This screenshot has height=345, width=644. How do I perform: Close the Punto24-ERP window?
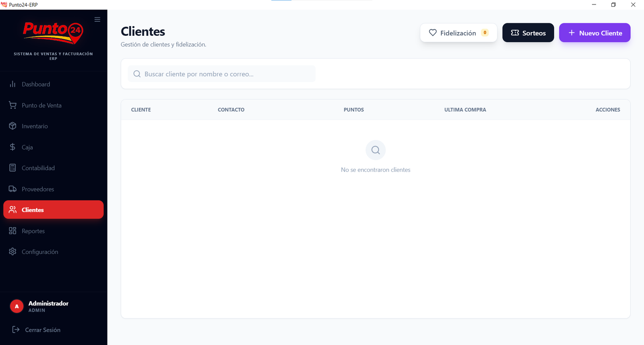coord(633,4)
